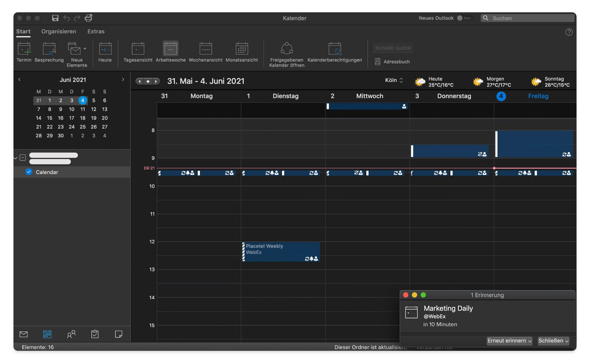
Task: Switch to Tagesansicht day view
Action: coord(138,49)
